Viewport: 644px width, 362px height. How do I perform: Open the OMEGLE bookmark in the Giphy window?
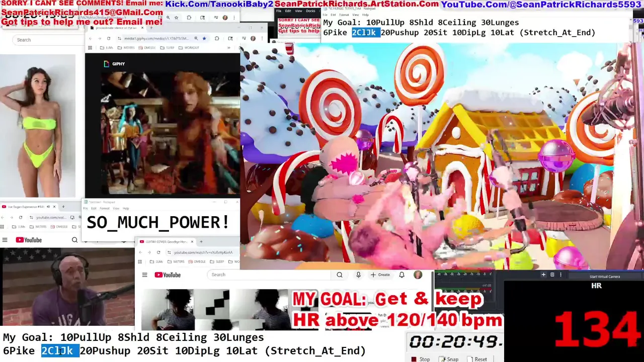coord(147,48)
